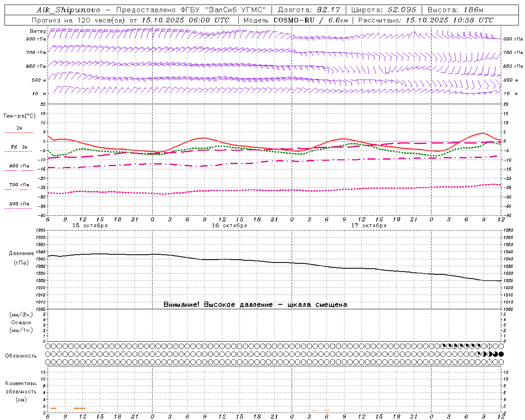Click the Td 2м dew point legend entry
This screenshot has height=420, width=525.
coord(19,147)
